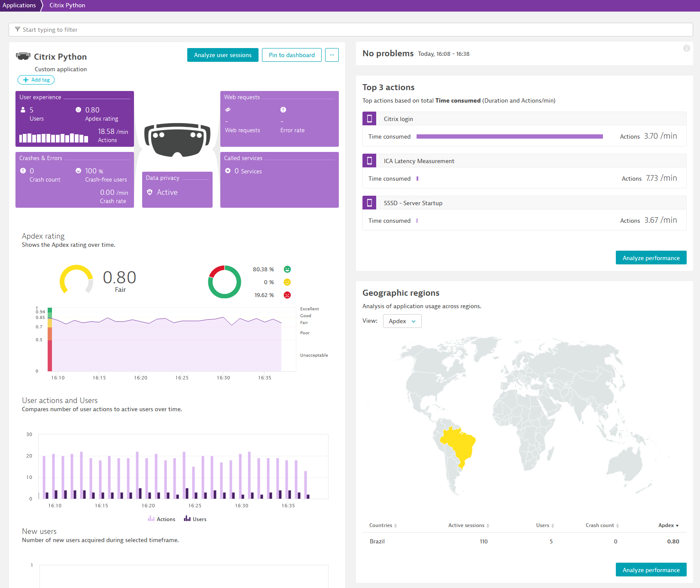
Task: Open the Web requests tile header
Action: (x=242, y=97)
